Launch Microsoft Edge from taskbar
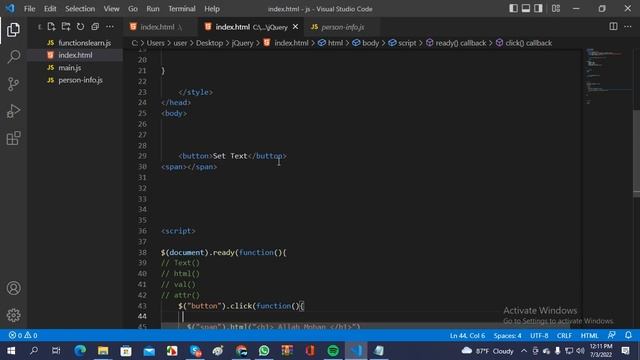This screenshot has width=640, height=360. click(x=80, y=351)
